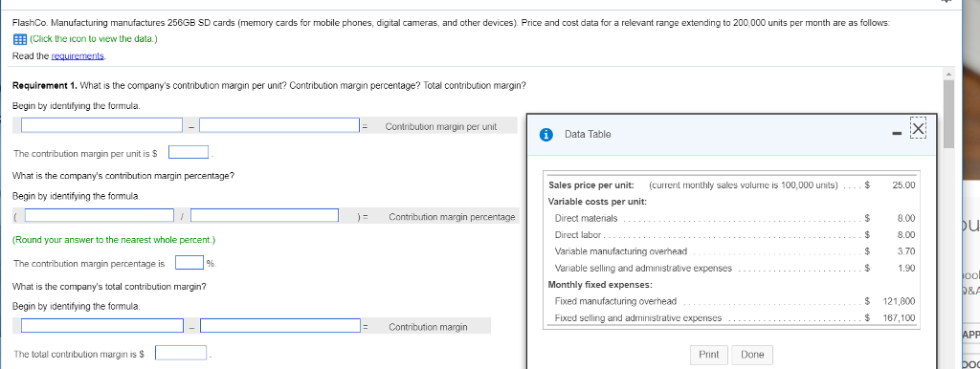Screen dimensions: 980x369
Task: Minimize the Data Table dialog
Action: pyautogui.click(x=896, y=134)
